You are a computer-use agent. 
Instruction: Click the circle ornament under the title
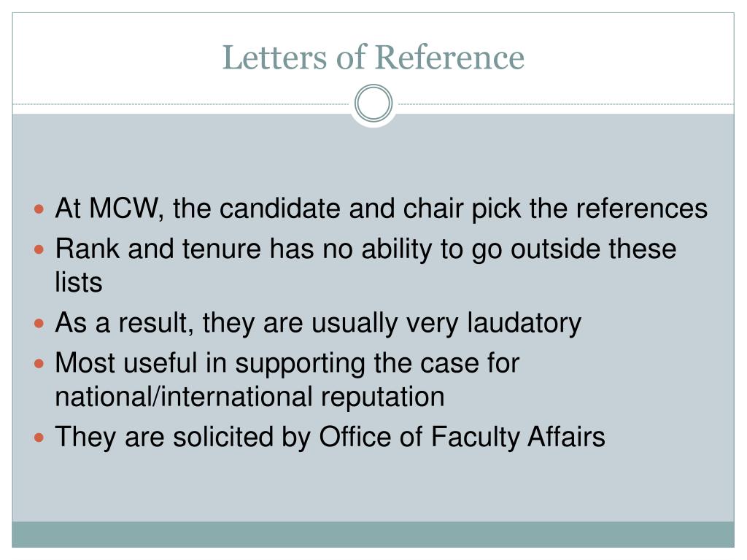coord(373,104)
